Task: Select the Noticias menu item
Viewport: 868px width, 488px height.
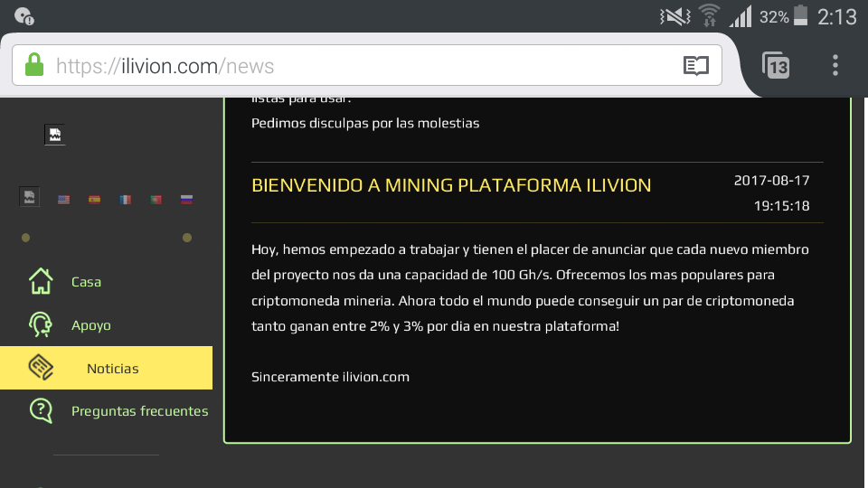Action: [107, 368]
